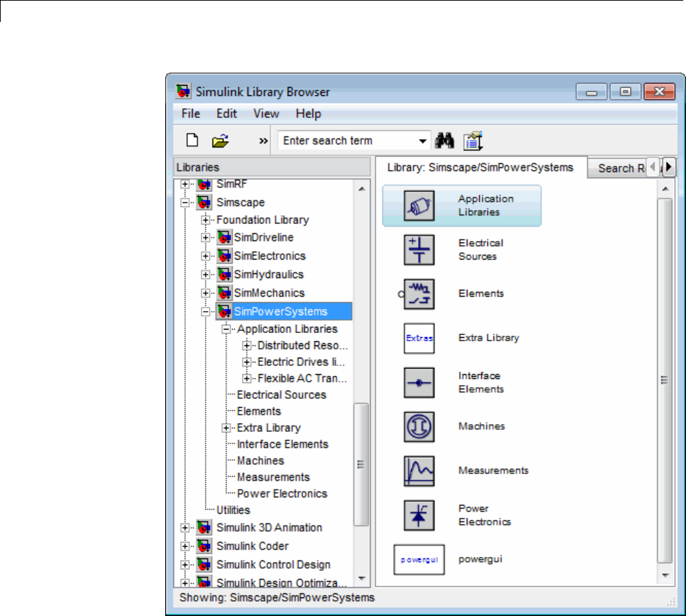Expand the Electric Drives li... node
The image size is (686, 616).
[247, 362]
